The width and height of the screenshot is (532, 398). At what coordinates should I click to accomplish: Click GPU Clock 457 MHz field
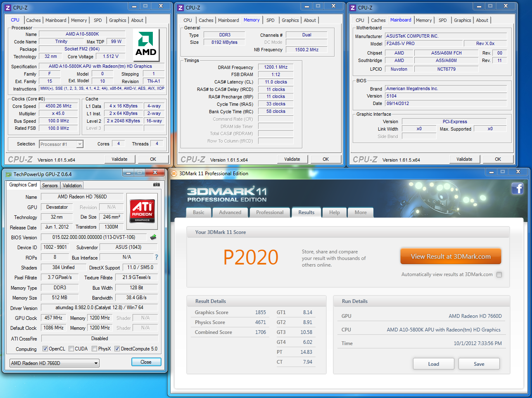click(54, 318)
